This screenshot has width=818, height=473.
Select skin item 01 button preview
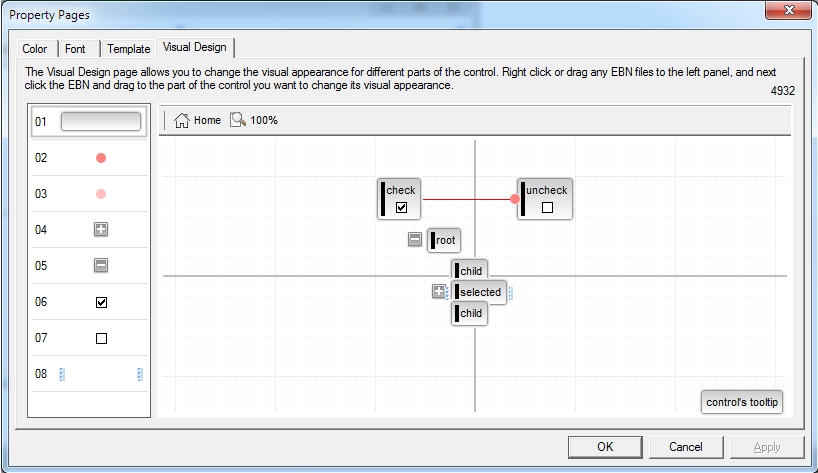pyautogui.click(x=100, y=122)
